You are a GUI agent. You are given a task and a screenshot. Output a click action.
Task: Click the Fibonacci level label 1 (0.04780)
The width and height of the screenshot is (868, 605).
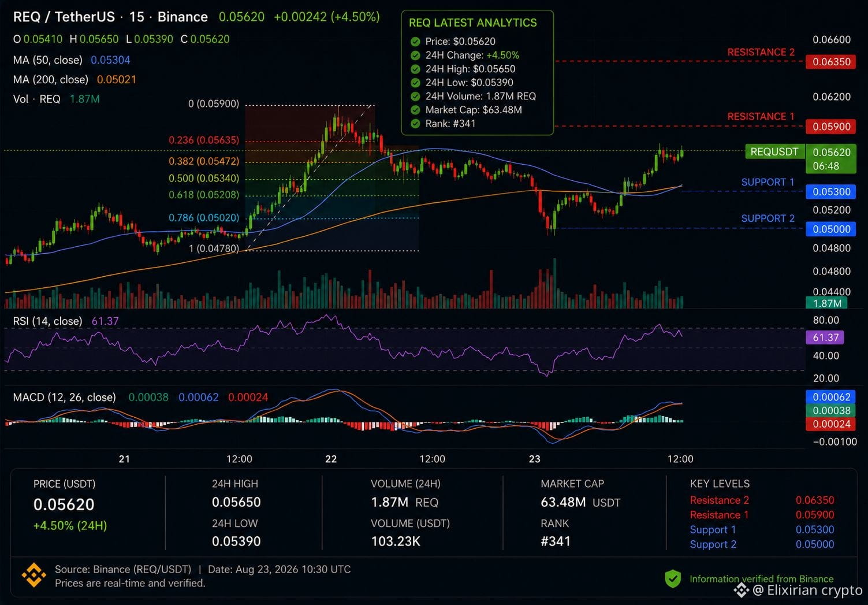pos(213,248)
